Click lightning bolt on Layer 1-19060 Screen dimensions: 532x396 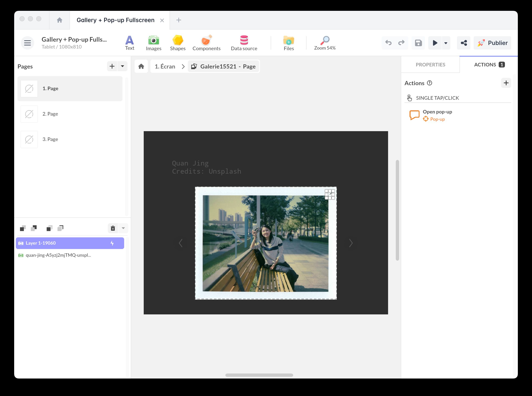pyautogui.click(x=112, y=243)
